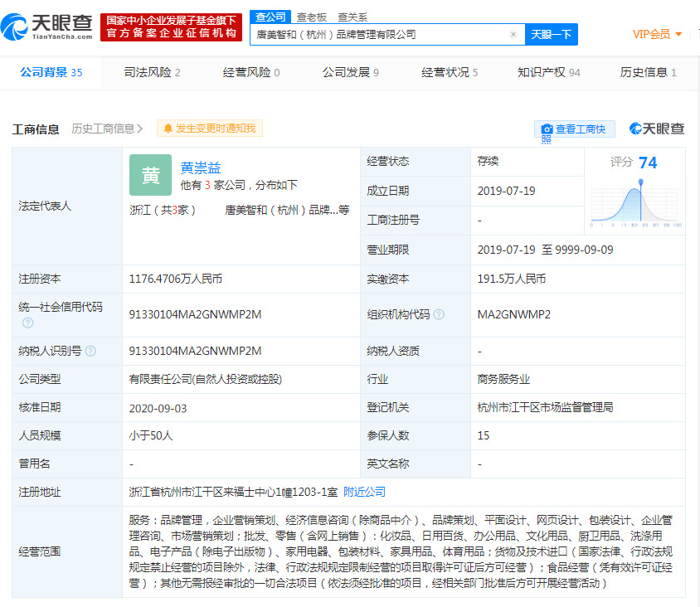This screenshot has height=607, width=700.
Task: Click the insured headcount 15 value
Action: tap(484, 435)
